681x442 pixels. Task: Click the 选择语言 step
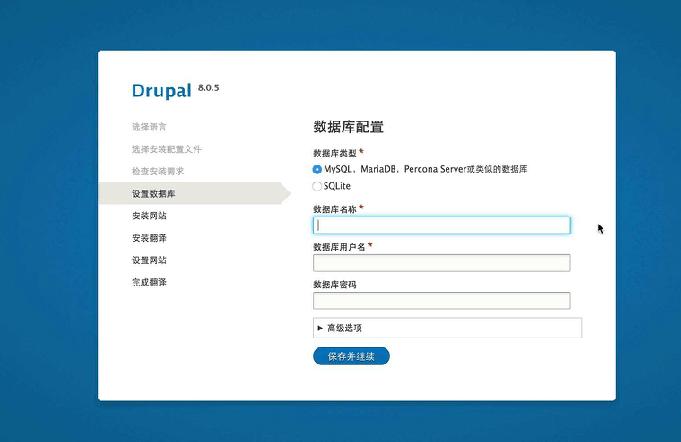click(149, 127)
